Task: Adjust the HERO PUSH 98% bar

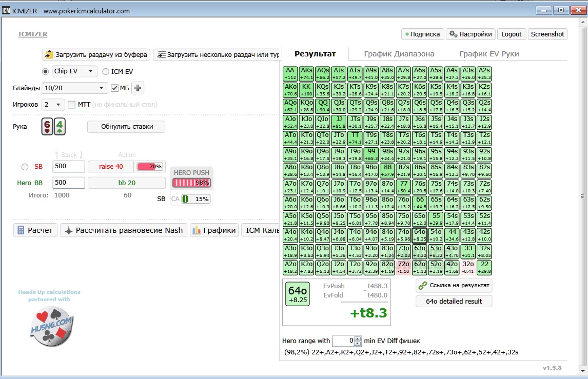Action: click(x=191, y=183)
